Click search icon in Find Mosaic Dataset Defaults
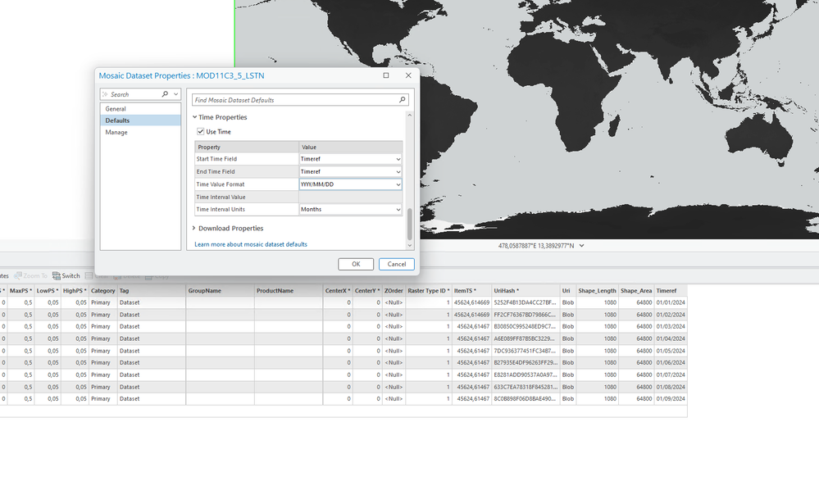819x504 pixels. pos(402,100)
